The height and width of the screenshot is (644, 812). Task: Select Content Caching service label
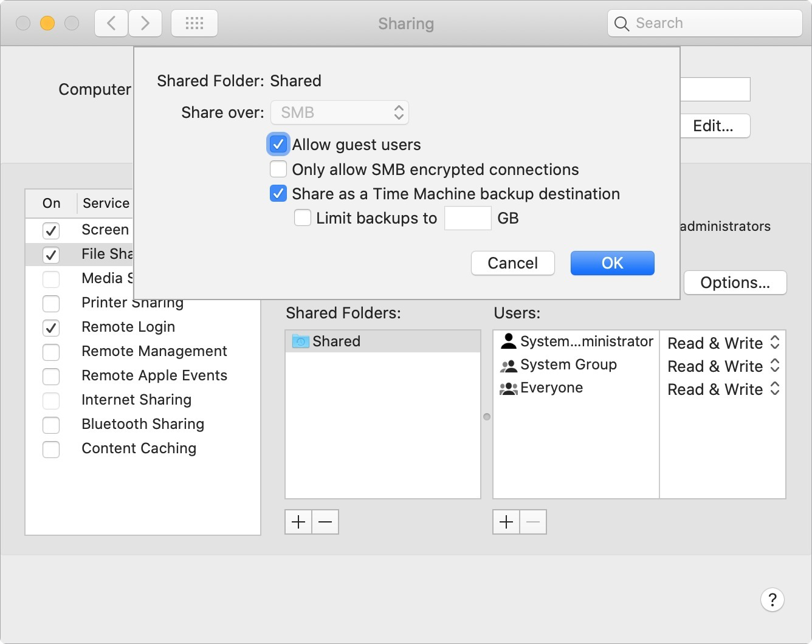tap(139, 448)
